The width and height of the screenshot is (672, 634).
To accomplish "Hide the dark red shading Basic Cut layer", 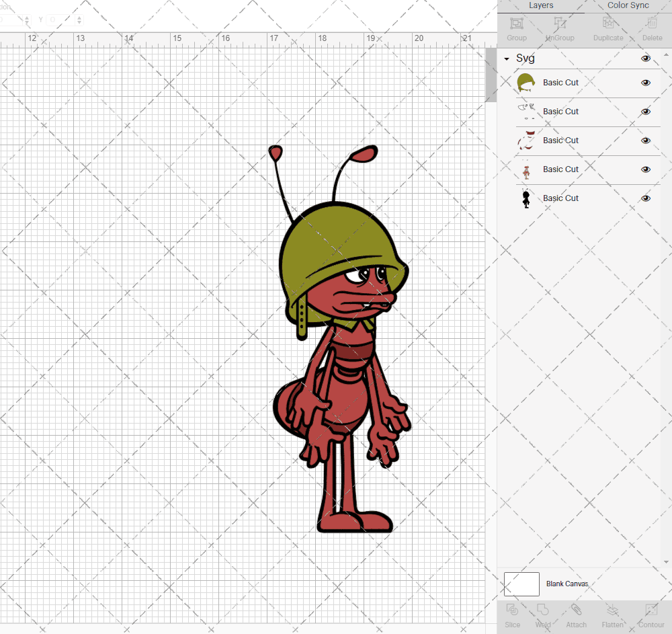I will pos(645,141).
